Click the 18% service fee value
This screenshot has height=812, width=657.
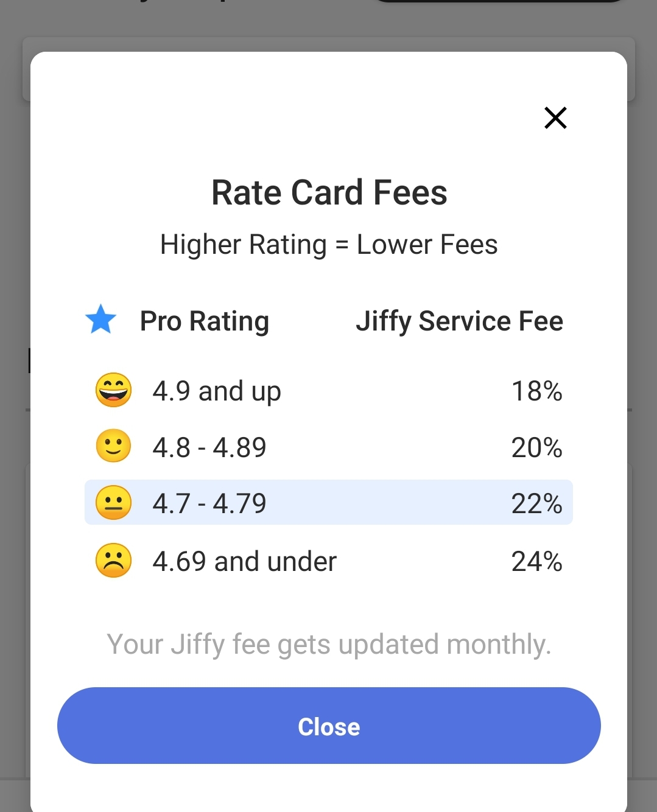pyautogui.click(x=536, y=391)
